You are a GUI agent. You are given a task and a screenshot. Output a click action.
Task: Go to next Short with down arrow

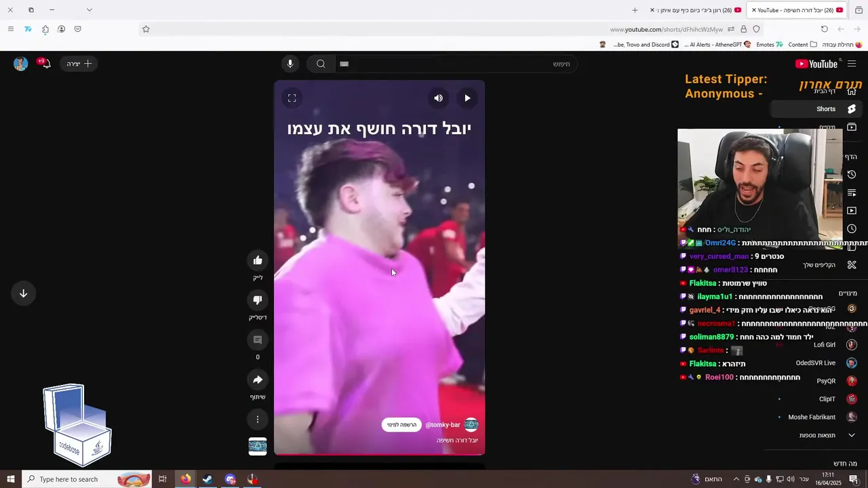23,293
